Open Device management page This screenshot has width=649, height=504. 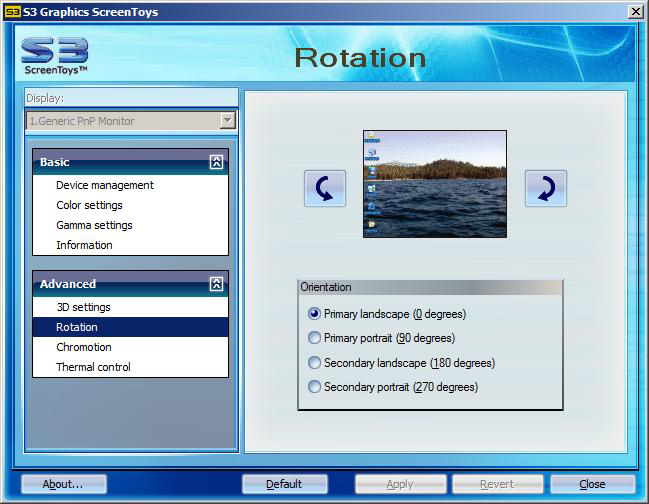pyautogui.click(x=105, y=185)
